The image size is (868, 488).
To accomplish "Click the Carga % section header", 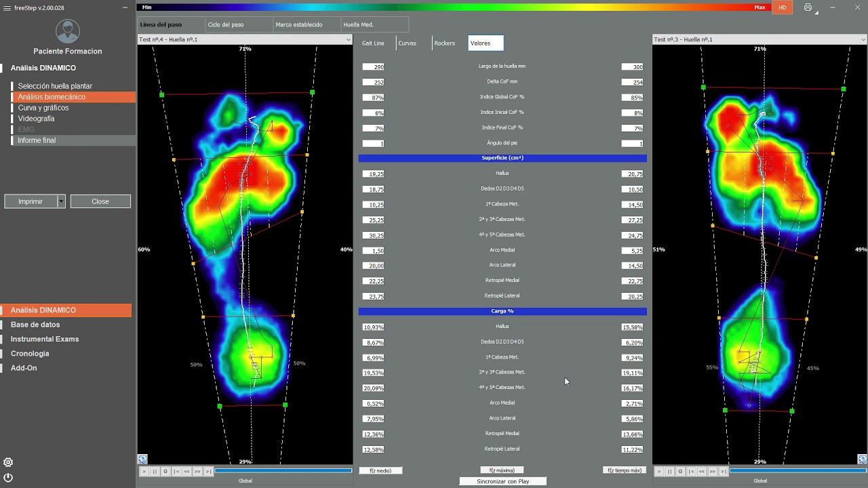I will pos(502,311).
